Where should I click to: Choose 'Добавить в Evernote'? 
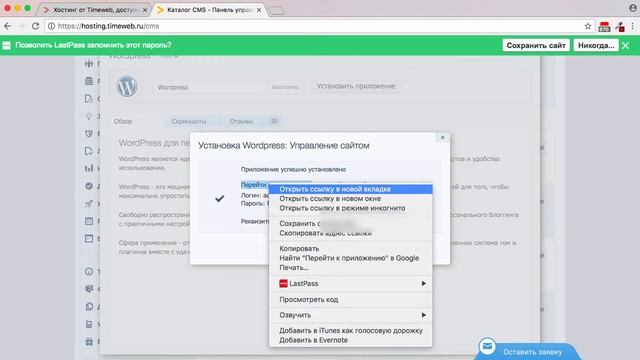click(x=351, y=340)
